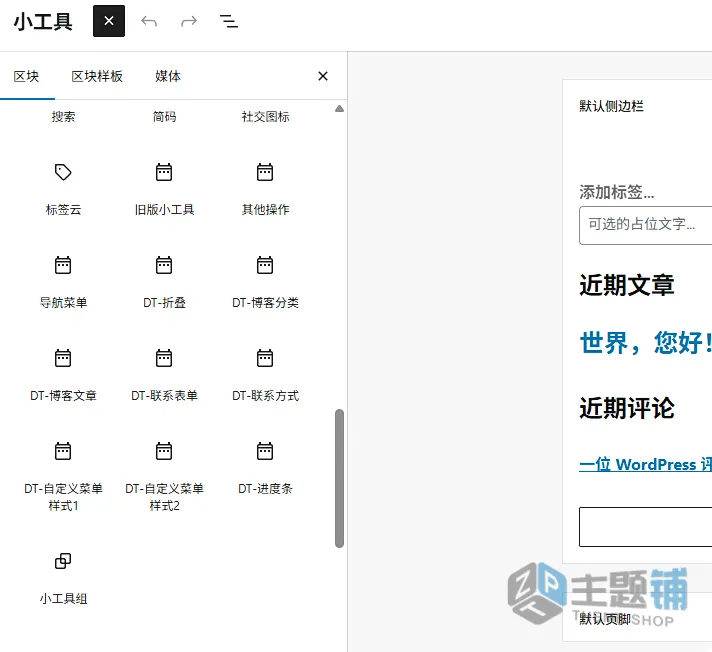
Task: Select the 搜索 block label
Action: click(x=63, y=117)
